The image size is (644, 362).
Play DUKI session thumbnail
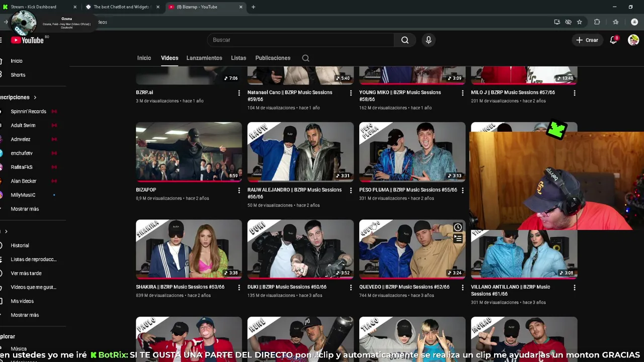[300, 249]
